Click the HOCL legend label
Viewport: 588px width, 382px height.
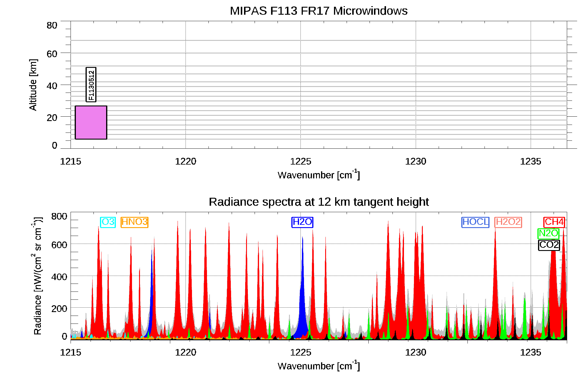click(475, 222)
